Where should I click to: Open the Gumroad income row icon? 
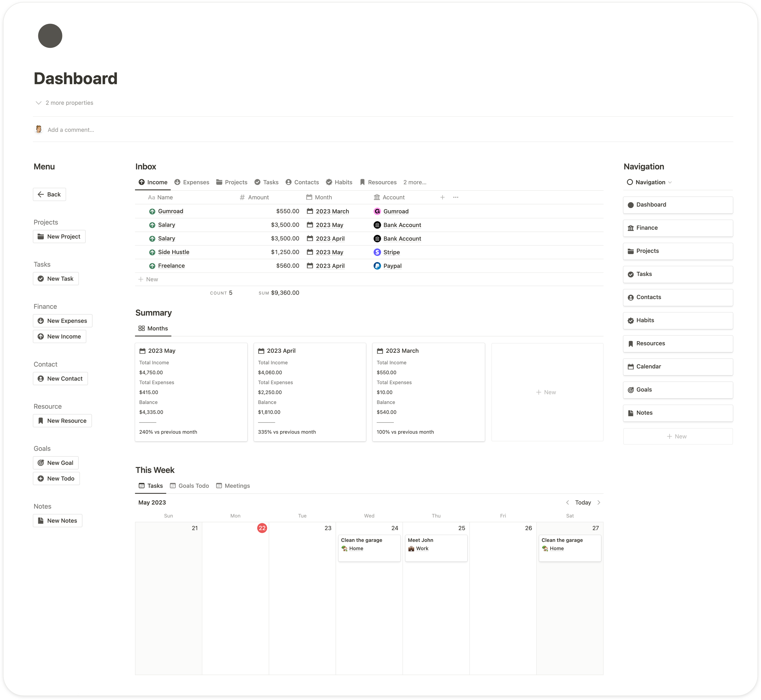152,211
